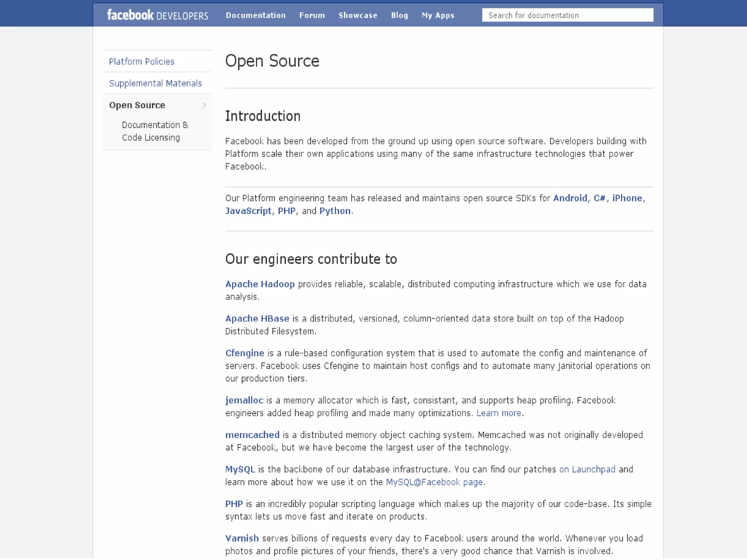Follow the iPhone SDK link
Viewport: 747px width, 560px height.
click(x=627, y=198)
